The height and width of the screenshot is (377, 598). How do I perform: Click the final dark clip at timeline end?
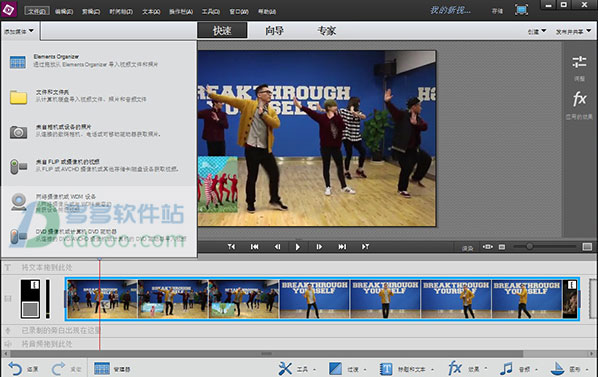(x=570, y=300)
